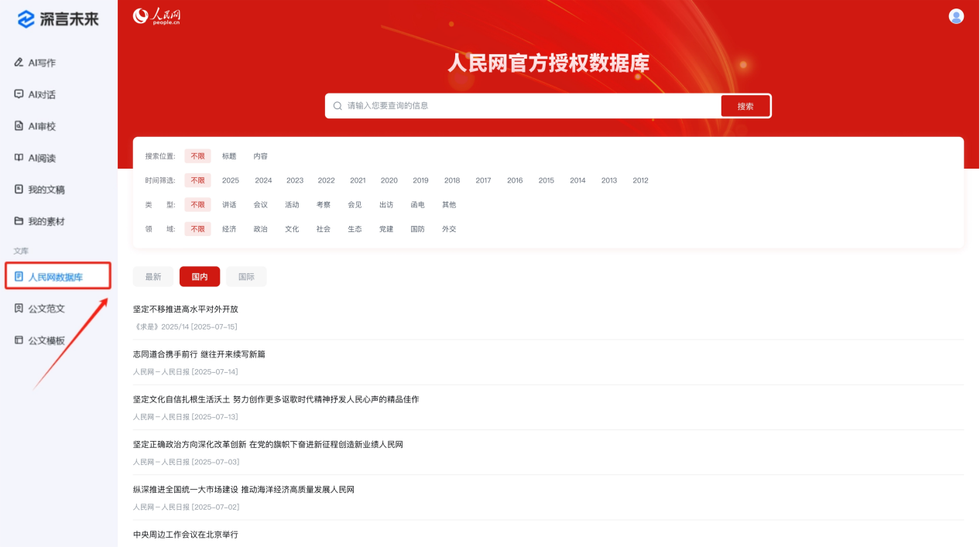Choose 讲话 in the type filter
Image resolution: width=980 pixels, height=547 pixels.
229,205
